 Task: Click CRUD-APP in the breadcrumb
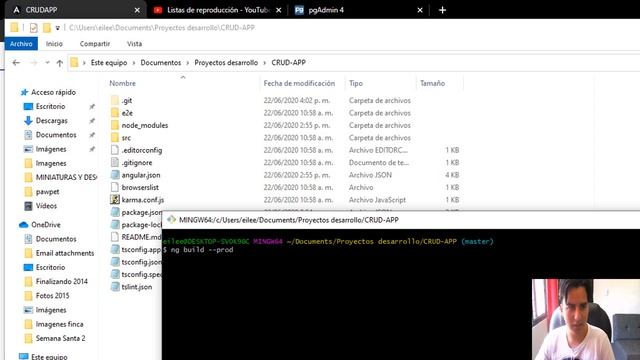(289, 62)
